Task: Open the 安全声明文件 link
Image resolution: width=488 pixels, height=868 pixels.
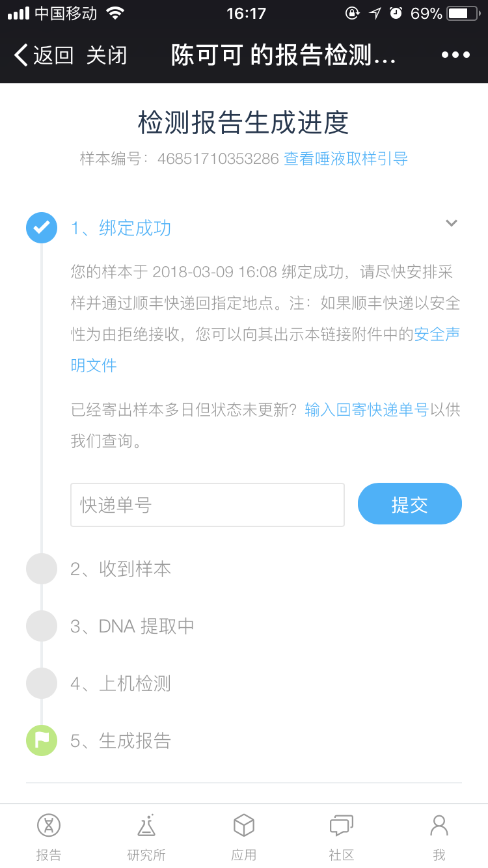Action: 265,349
